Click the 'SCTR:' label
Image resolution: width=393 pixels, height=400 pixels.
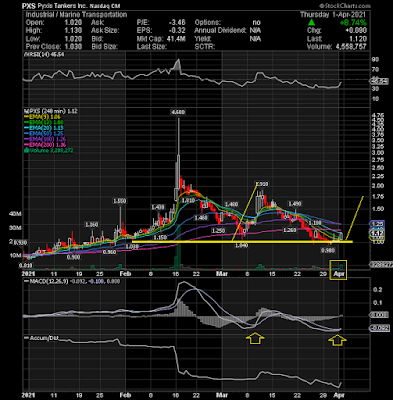(x=204, y=47)
